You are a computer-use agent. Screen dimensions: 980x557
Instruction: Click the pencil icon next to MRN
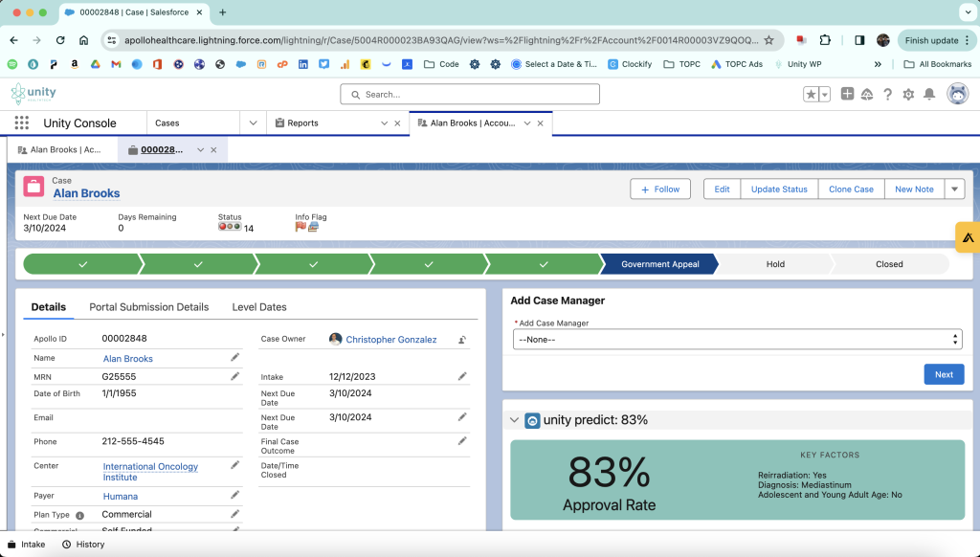pos(235,376)
